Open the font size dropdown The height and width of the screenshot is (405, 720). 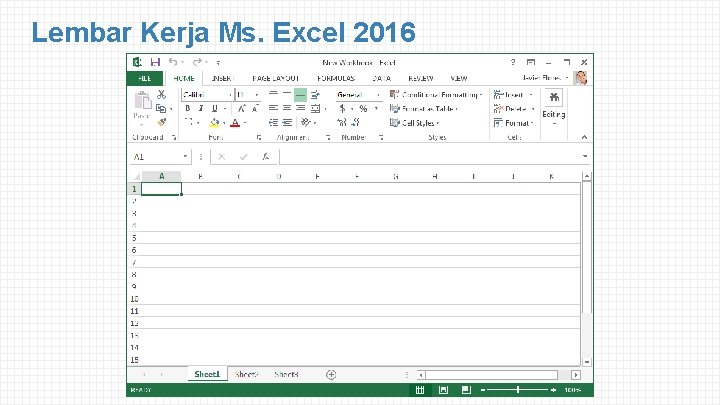click(x=257, y=95)
